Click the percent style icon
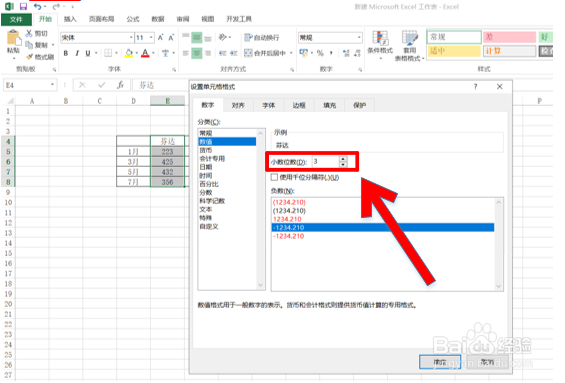 click(320, 53)
